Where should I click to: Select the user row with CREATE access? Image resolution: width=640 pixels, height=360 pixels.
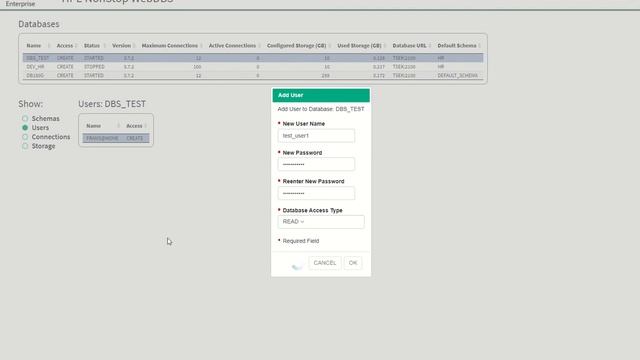click(x=116, y=138)
